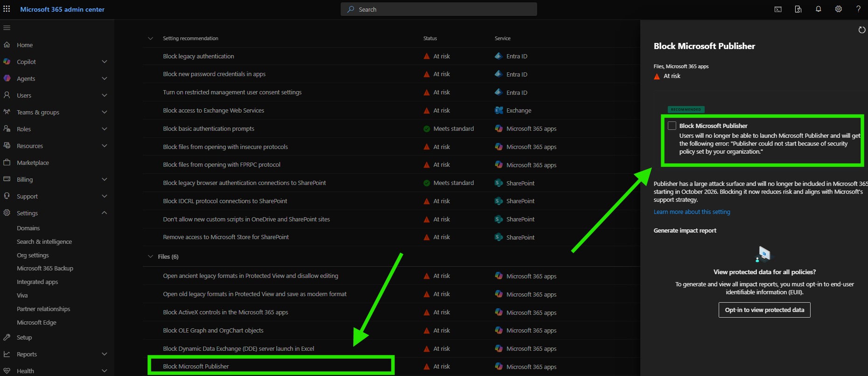Click the Marketplace icon in sidebar
Screen dimensions: 868x376
[7, 163]
